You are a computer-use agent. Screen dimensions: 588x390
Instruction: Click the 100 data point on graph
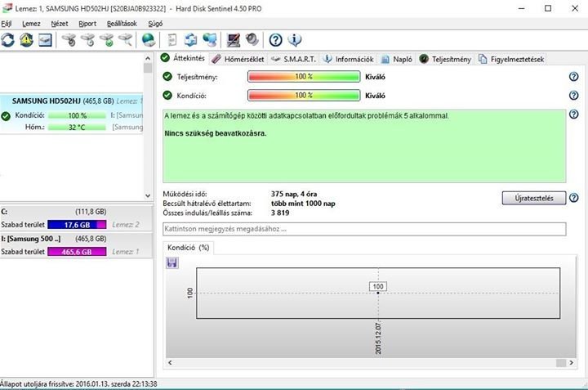tap(378, 293)
